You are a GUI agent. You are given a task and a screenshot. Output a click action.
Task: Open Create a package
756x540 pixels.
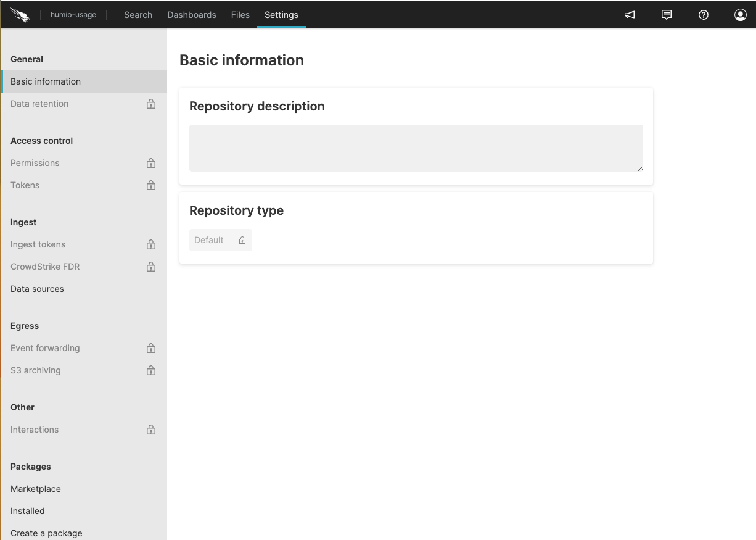pos(46,533)
